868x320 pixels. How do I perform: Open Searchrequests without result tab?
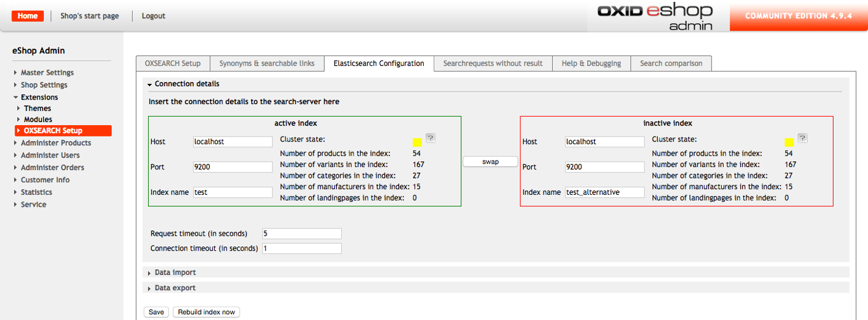click(493, 63)
